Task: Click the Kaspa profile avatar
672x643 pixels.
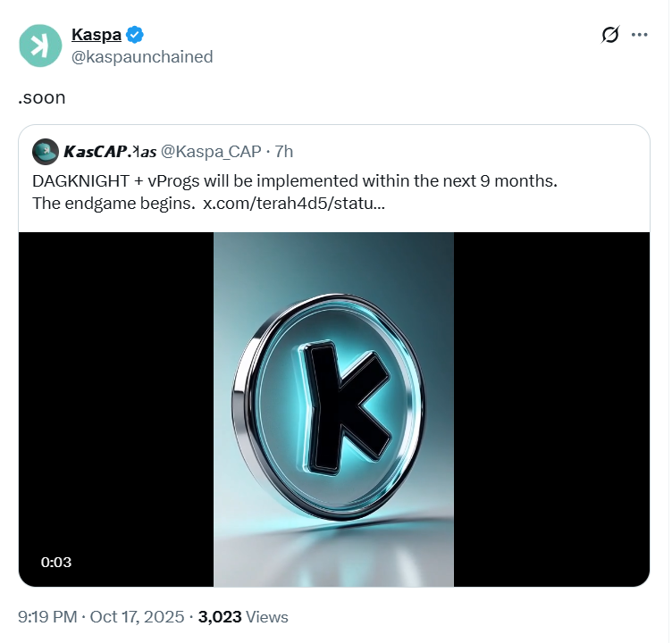Action: [39, 45]
